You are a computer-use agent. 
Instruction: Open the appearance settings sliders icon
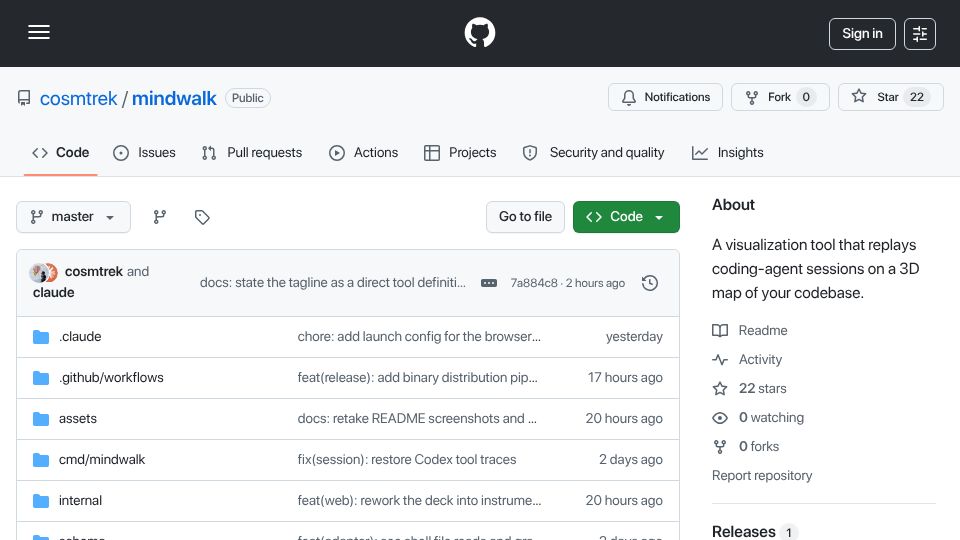(920, 34)
